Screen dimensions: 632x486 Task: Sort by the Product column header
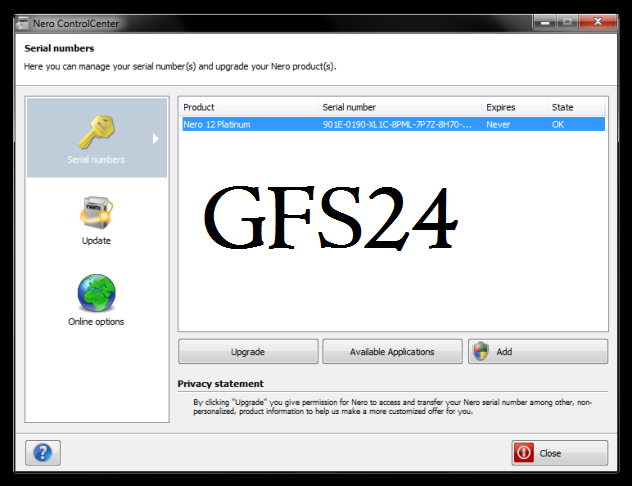[248, 107]
